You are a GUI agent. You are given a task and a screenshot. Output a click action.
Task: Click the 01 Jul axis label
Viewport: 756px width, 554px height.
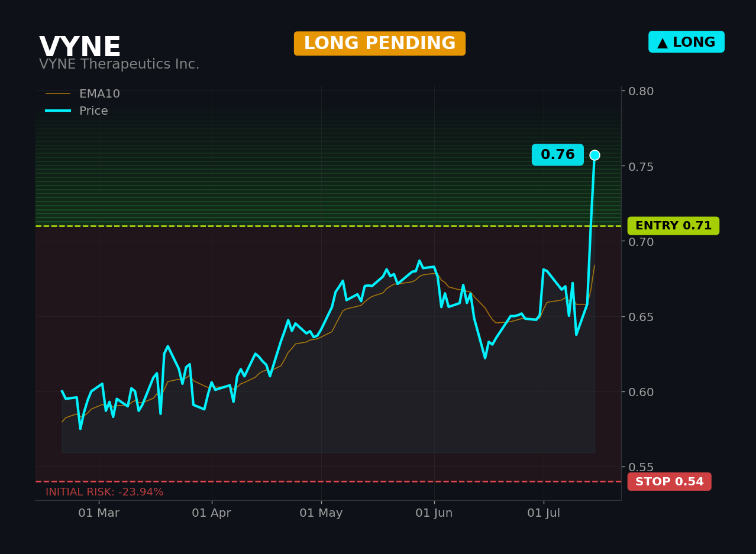click(544, 513)
